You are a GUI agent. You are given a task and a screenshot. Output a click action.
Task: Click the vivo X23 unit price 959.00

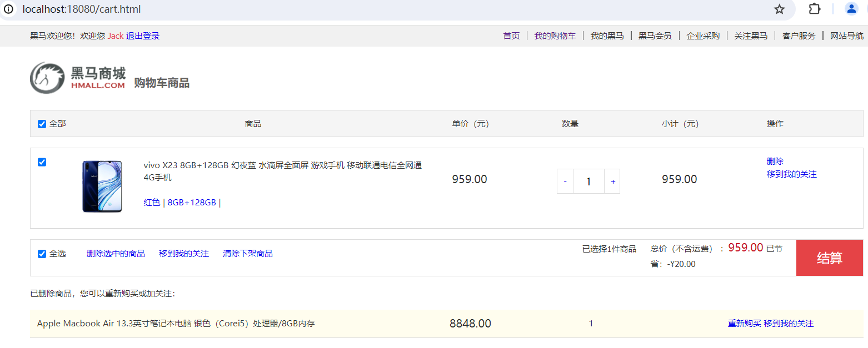469,179
